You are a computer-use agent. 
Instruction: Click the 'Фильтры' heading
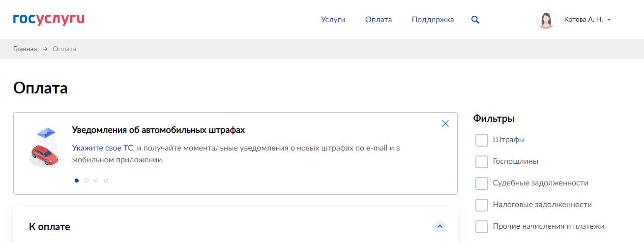(494, 119)
